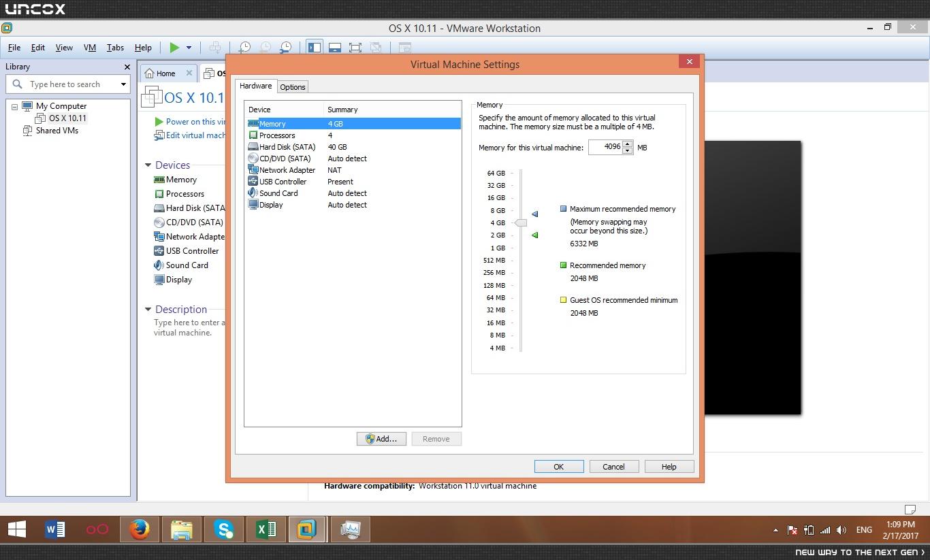Click OK in Virtual Machine Settings
Image resolution: width=930 pixels, height=560 pixels.
point(559,467)
